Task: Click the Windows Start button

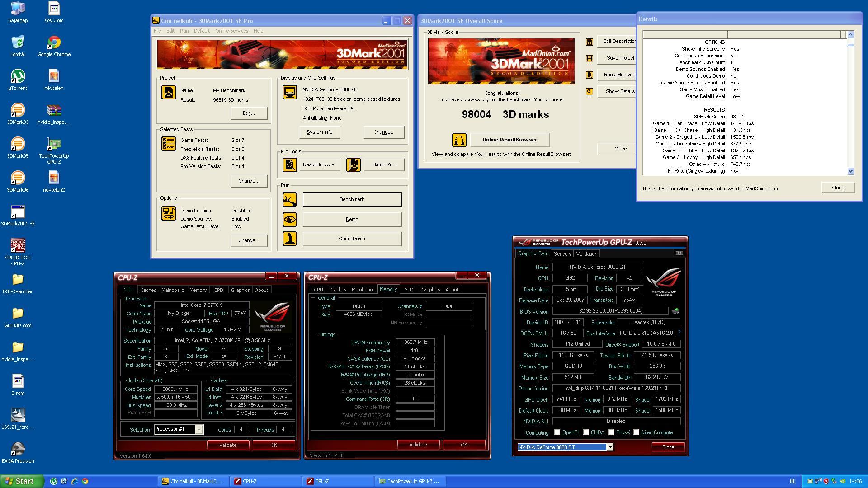Action: (22, 482)
